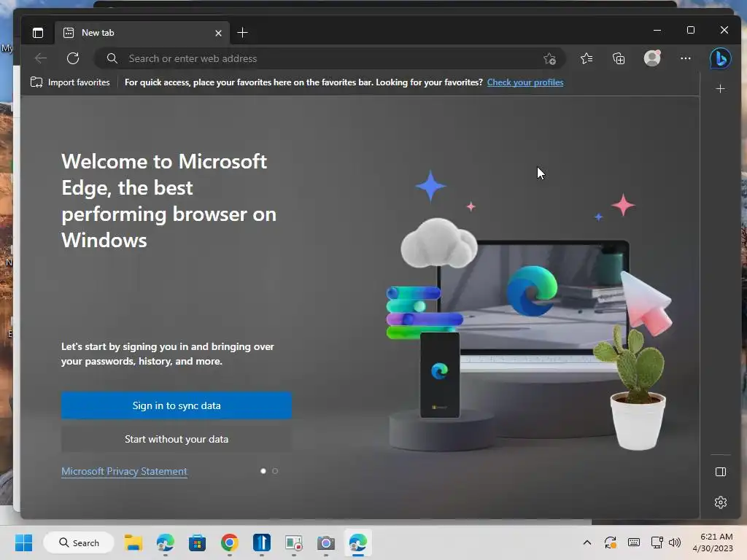Screen dimensions: 747x560
Task: Open volume control in system tray
Action: (675, 542)
